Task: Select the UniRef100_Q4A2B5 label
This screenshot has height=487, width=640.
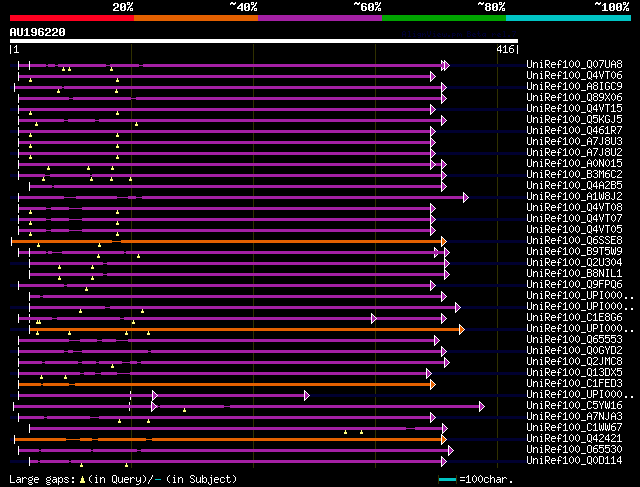Action: pos(574,186)
